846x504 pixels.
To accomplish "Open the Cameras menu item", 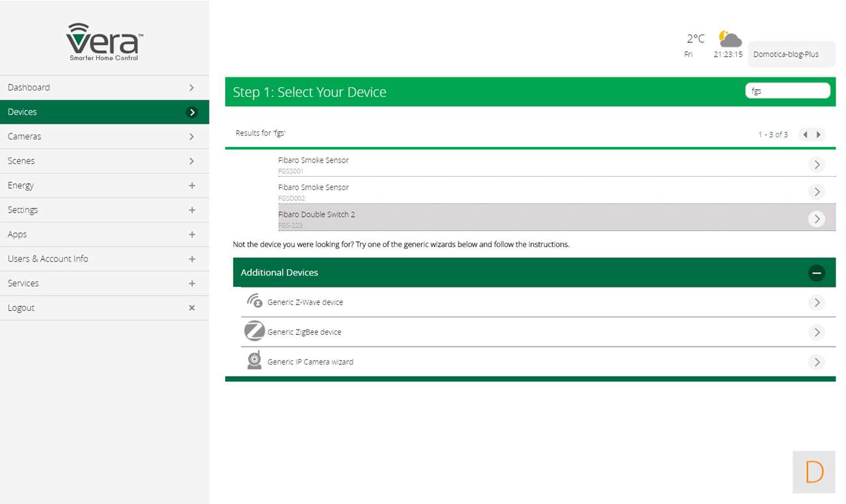I will point(104,137).
